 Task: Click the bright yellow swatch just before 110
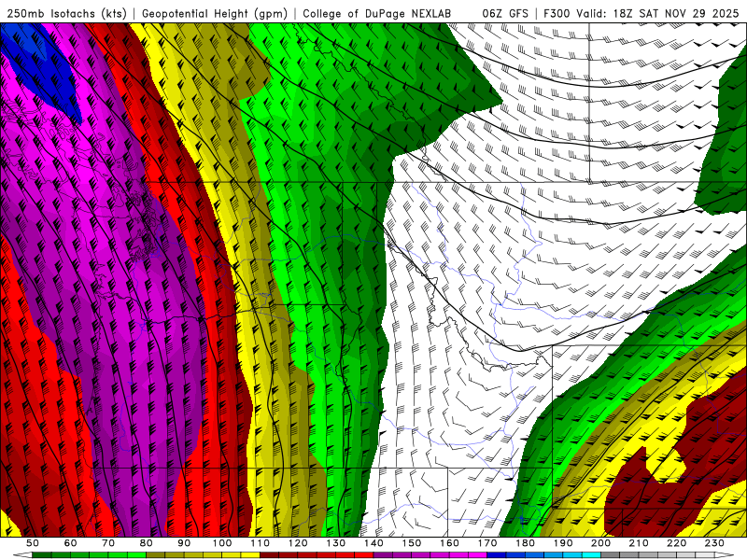pyautogui.click(x=250, y=555)
